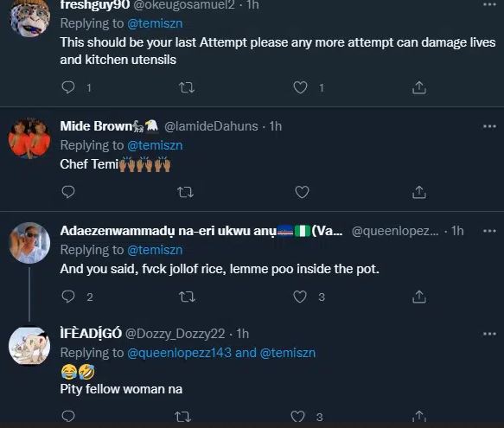
Task: Open more options for ÌFÈADỊGÓ's tweet
Action: 489,334
